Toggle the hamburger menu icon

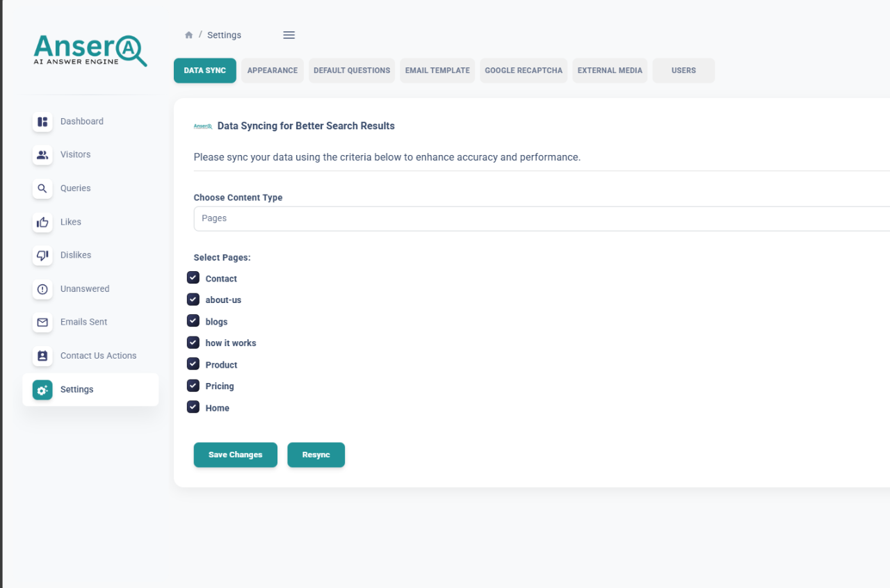point(289,35)
